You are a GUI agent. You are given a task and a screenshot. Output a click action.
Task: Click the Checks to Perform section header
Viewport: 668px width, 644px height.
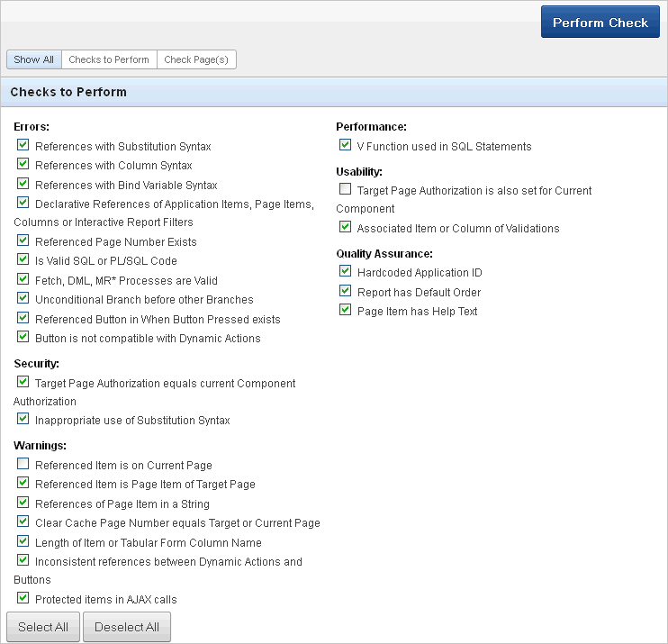point(334,92)
